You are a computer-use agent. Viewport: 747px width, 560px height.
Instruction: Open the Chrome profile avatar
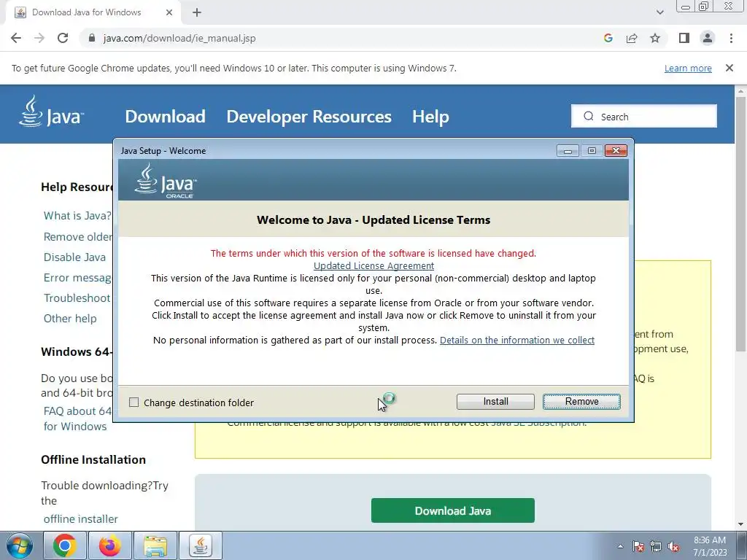click(x=708, y=38)
